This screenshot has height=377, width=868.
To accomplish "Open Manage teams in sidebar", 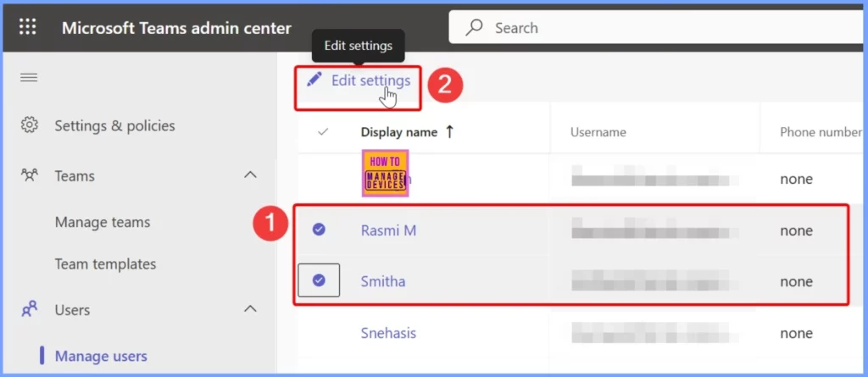I will point(103,223).
